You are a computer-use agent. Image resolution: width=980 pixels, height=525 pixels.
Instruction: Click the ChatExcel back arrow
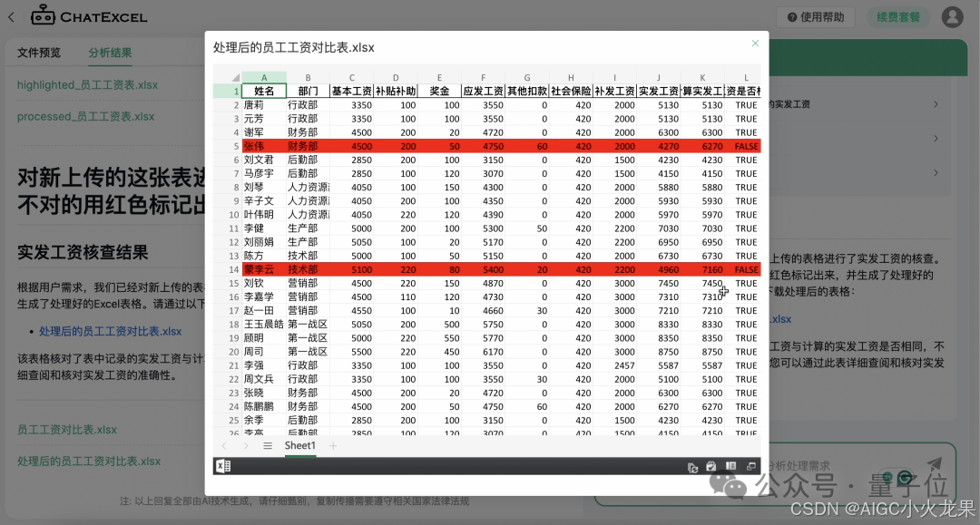click(11, 17)
